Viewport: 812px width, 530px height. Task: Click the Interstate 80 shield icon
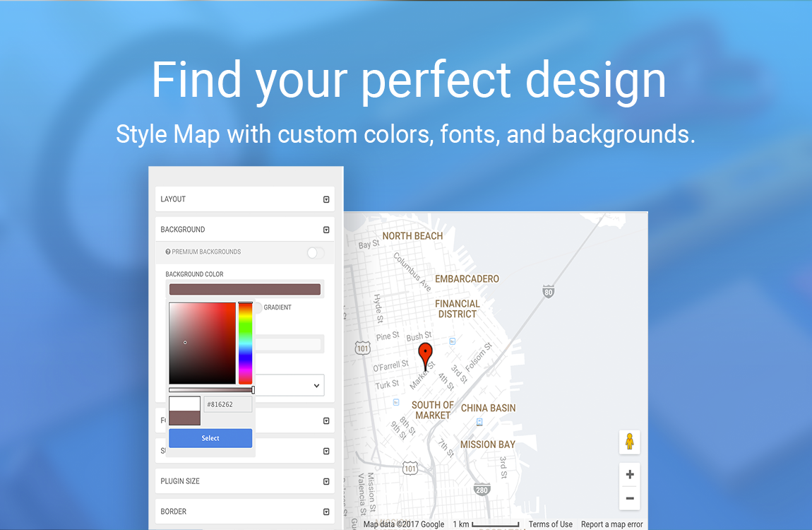[549, 292]
